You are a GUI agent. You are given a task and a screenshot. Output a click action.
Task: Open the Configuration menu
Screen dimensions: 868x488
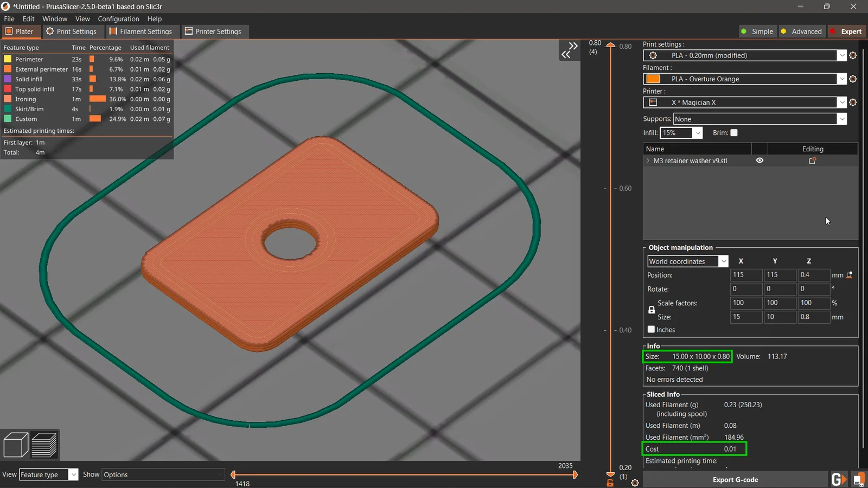pos(118,18)
